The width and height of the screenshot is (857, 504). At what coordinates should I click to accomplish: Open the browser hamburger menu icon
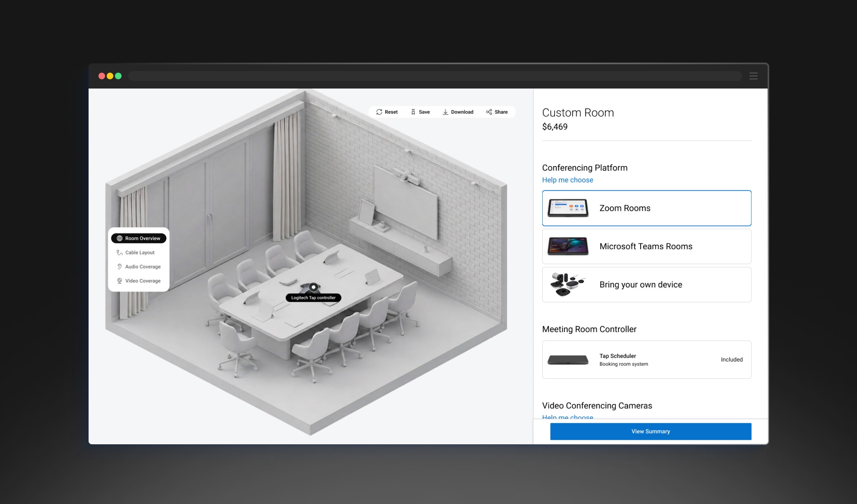[754, 76]
